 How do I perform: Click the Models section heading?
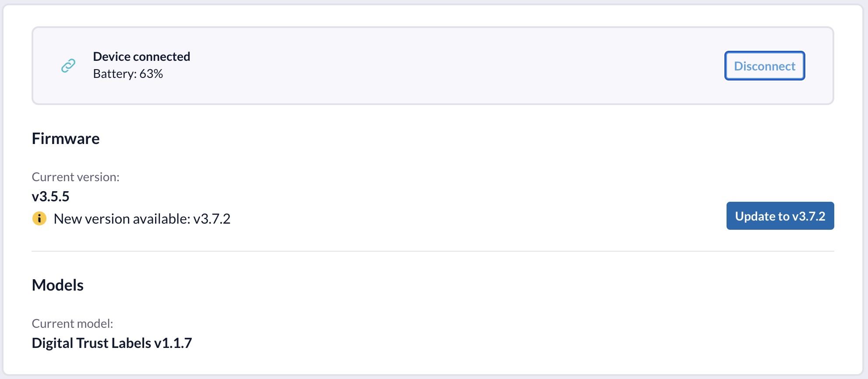(58, 285)
